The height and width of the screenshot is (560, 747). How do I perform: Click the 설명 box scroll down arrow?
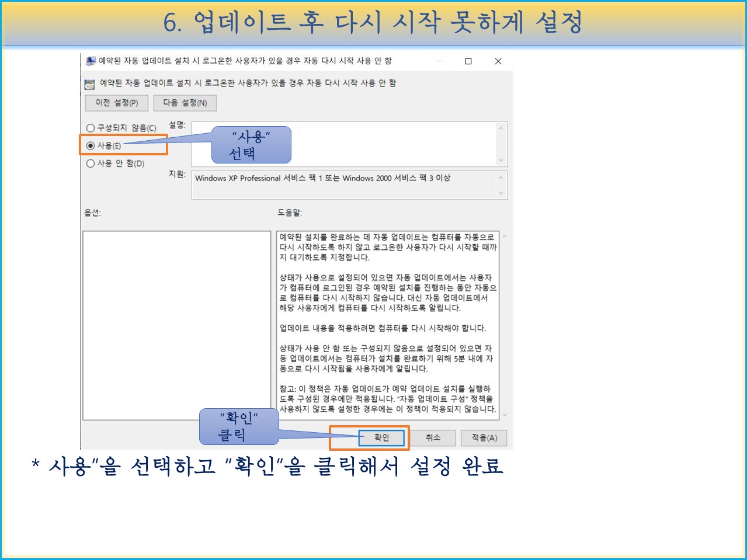pos(501,160)
